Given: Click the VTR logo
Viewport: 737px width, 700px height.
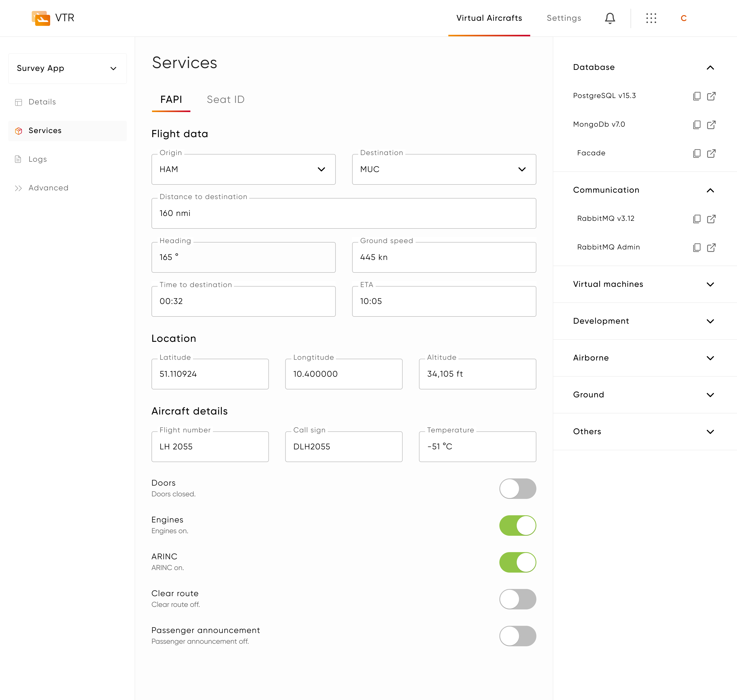Looking at the screenshot, I should (x=41, y=18).
